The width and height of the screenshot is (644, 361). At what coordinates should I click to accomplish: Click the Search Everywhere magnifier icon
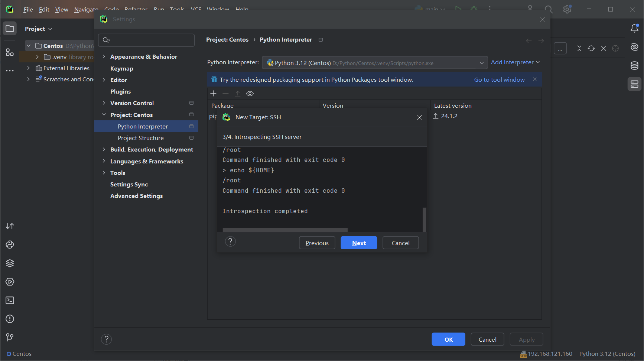coord(549,9)
